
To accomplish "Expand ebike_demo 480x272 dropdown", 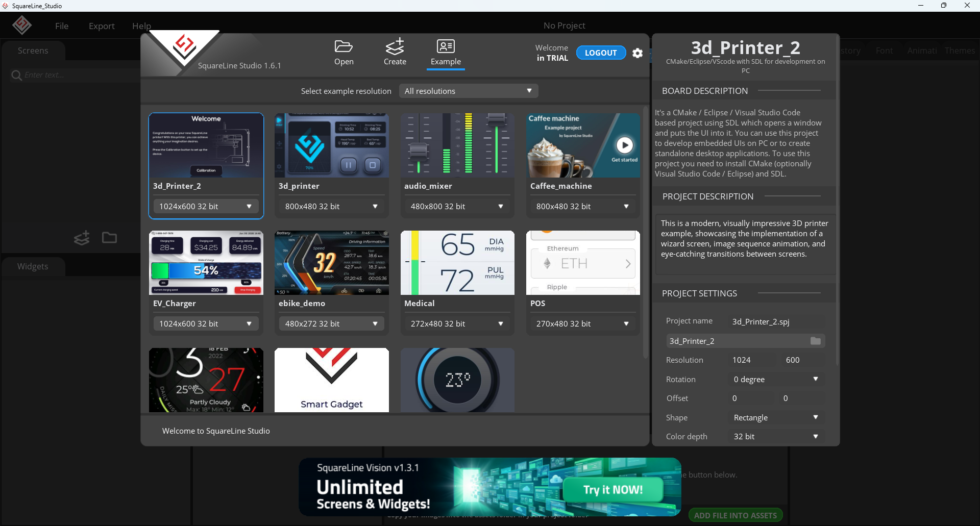I will [331, 323].
